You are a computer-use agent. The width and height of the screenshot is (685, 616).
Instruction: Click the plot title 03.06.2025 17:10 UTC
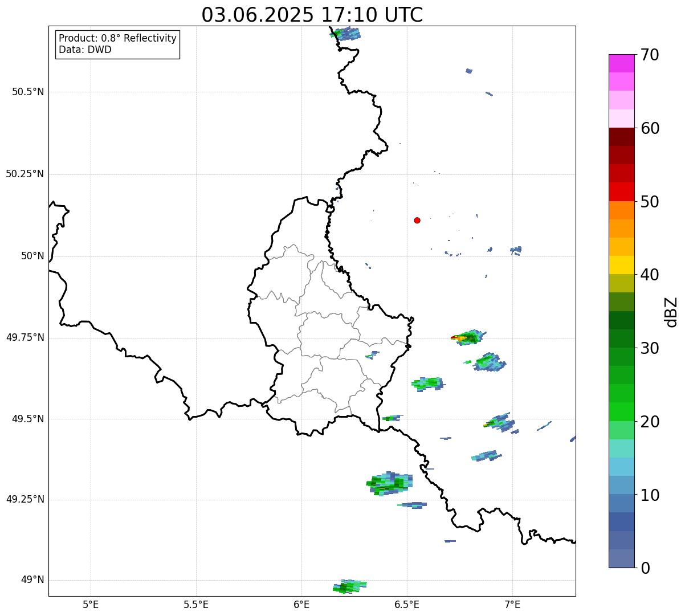[312, 15]
